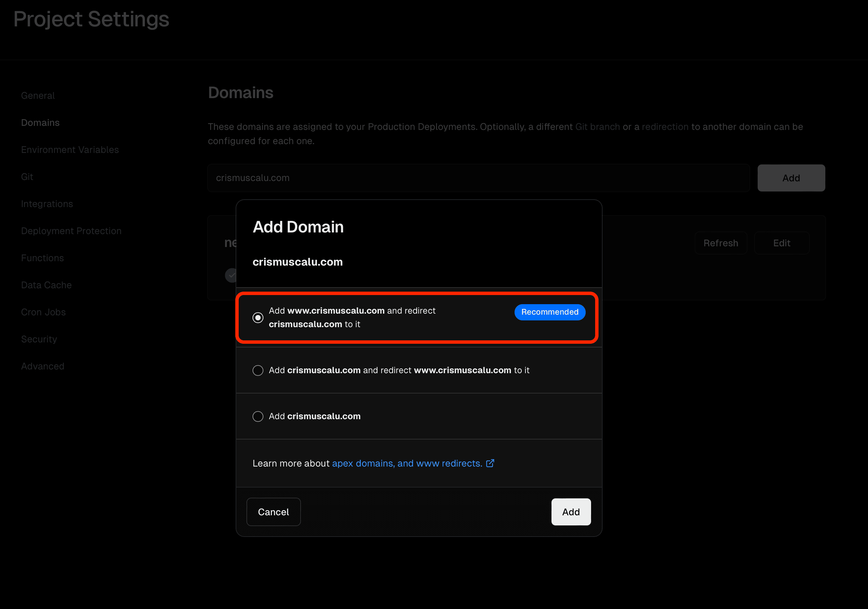Open Deployment Protection settings
The width and height of the screenshot is (868, 609).
[71, 231]
